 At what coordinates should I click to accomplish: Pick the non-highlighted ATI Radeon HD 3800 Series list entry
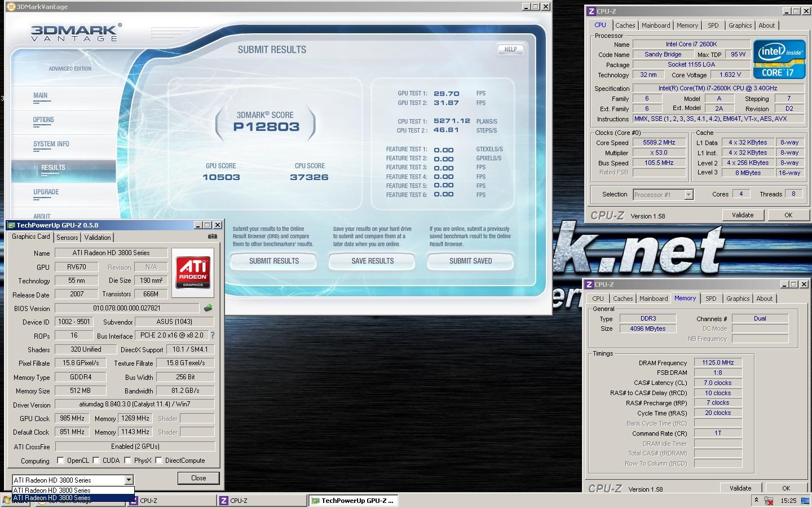point(73,491)
